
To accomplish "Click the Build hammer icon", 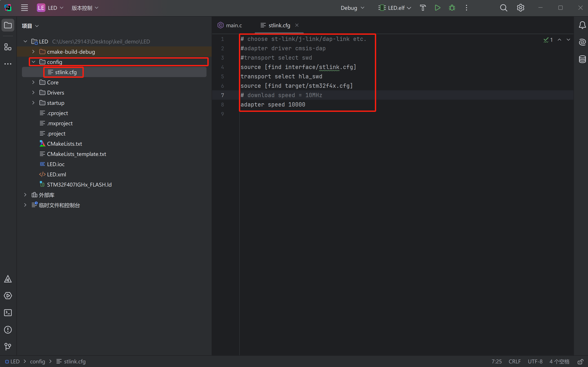I will tap(423, 8).
